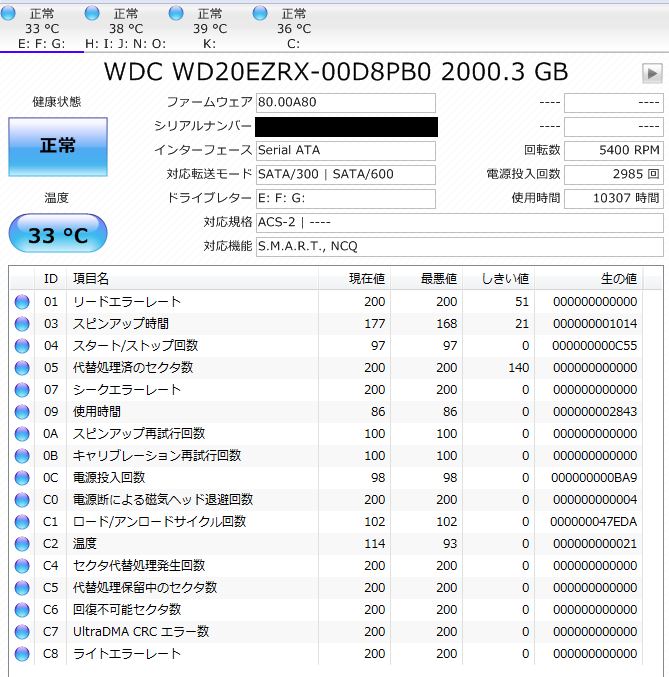The width and height of the screenshot is (669, 677).
Task: Click status orb for 回復不可能セクタ数
Action: click(x=22, y=610)
